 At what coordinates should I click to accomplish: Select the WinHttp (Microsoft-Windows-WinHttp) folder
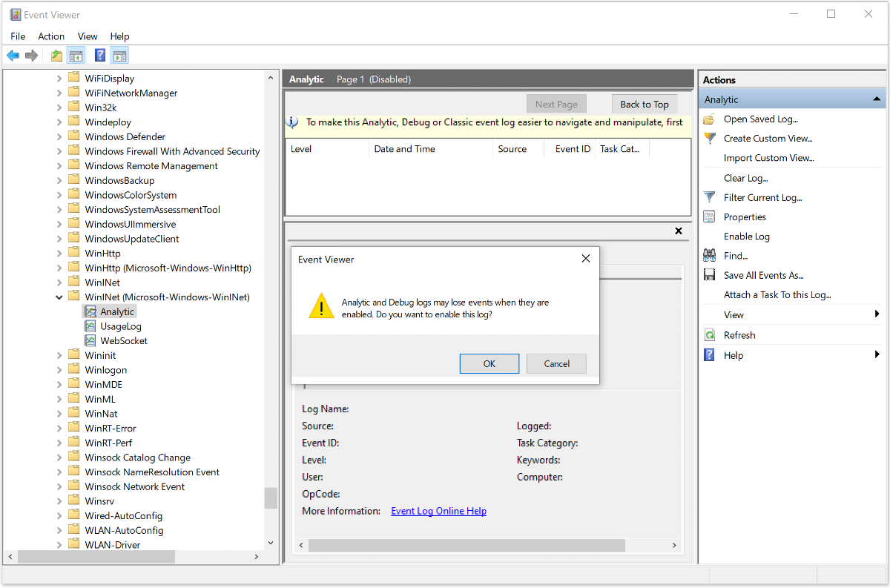[168, 268]
